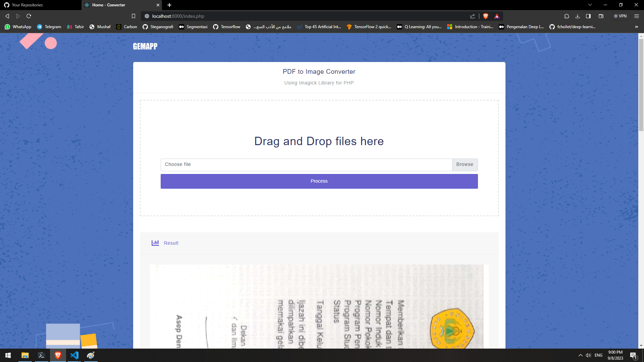The image size is (644, 362).
Task: Open the Extensions puzzle icon
Action: click(x=567, y=16)
